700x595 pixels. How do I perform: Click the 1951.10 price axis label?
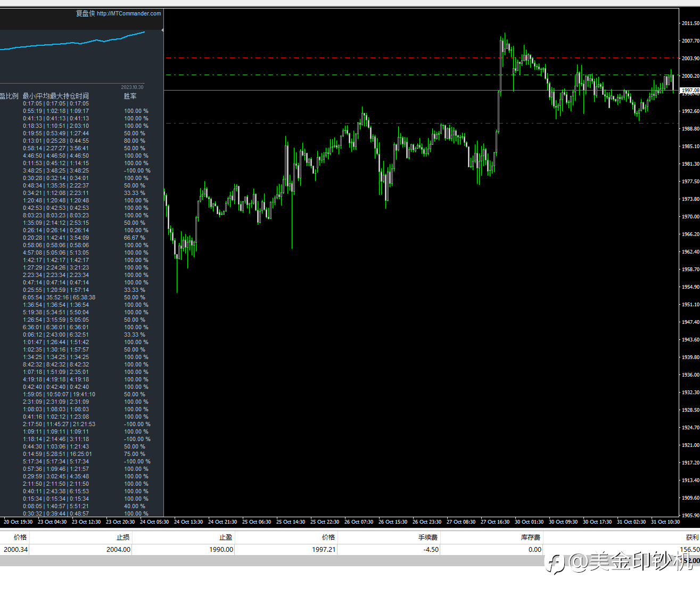coord(690,304)
